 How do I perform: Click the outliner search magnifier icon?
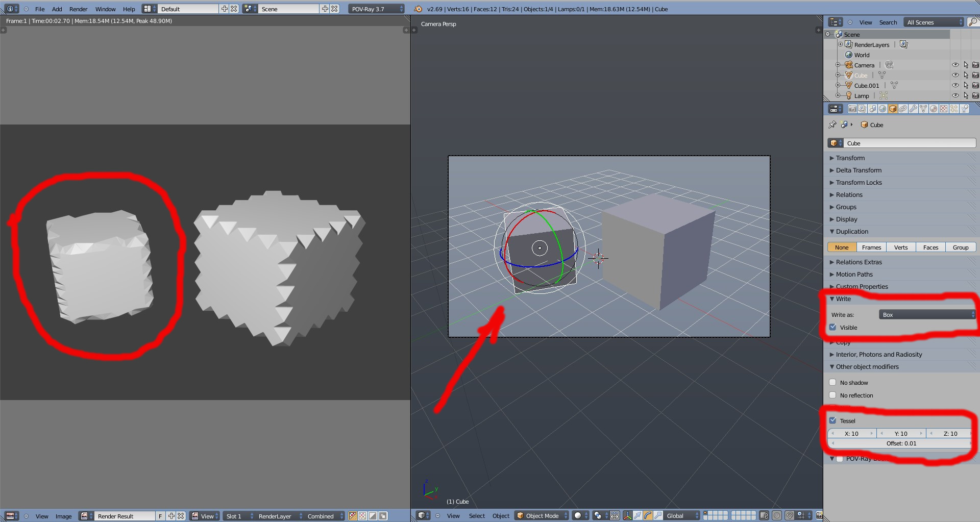973,22
